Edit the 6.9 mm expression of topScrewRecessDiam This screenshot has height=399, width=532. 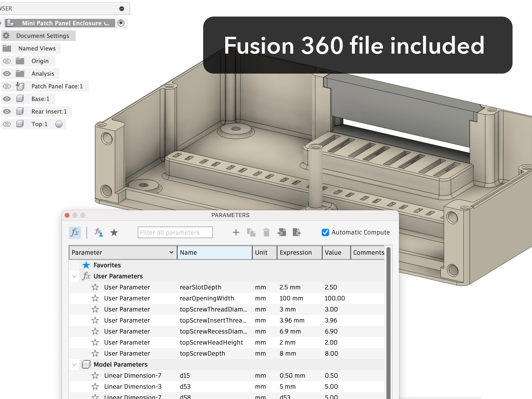[290, 331]
